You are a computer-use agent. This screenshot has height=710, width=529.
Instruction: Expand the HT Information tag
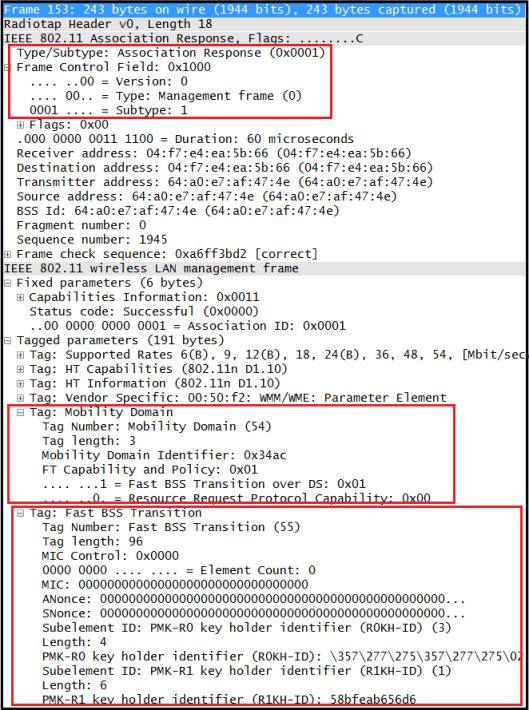point(20,384)
